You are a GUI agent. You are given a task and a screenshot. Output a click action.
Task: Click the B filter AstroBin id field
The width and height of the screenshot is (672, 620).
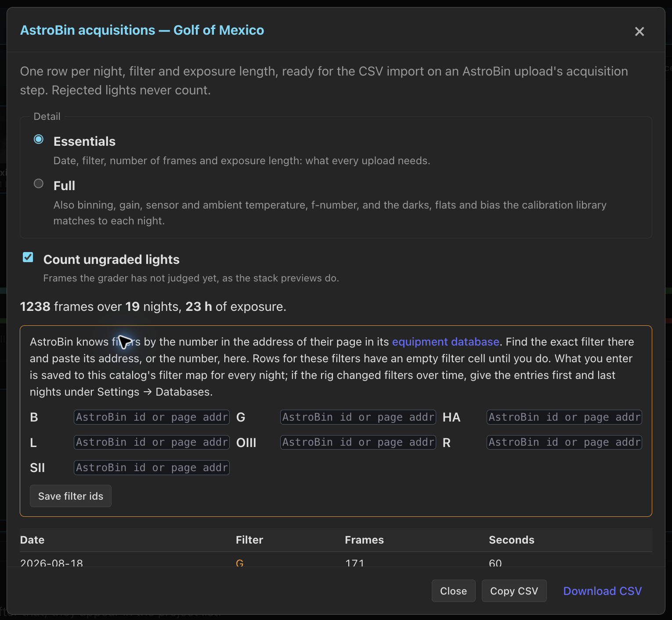152,417
